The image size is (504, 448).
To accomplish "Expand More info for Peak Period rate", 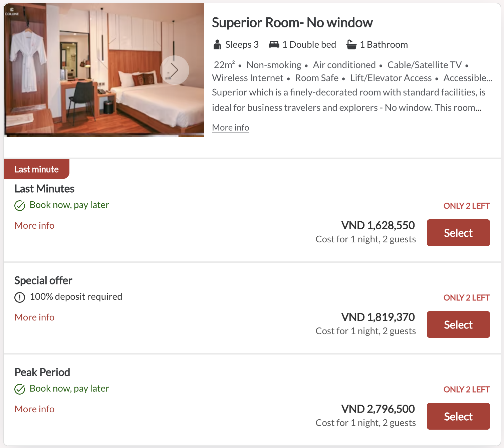I will pos(34,409).
